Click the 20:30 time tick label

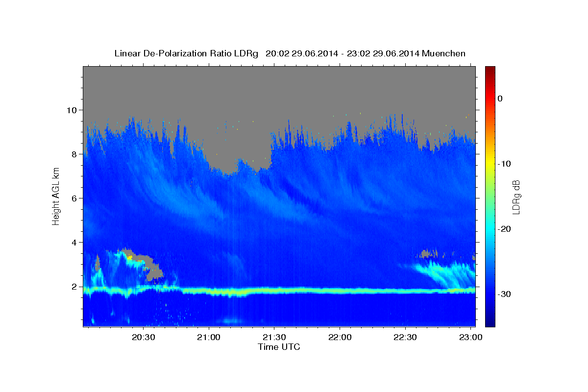pos(144,338)
